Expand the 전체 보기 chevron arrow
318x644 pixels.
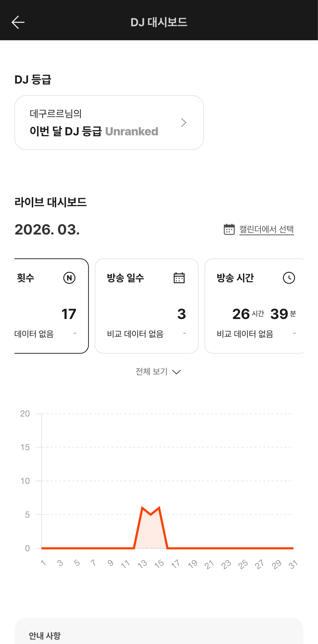177,372
